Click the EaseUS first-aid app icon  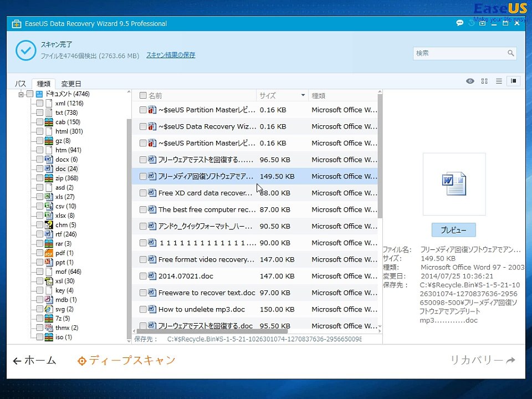[x=16, y=24]
